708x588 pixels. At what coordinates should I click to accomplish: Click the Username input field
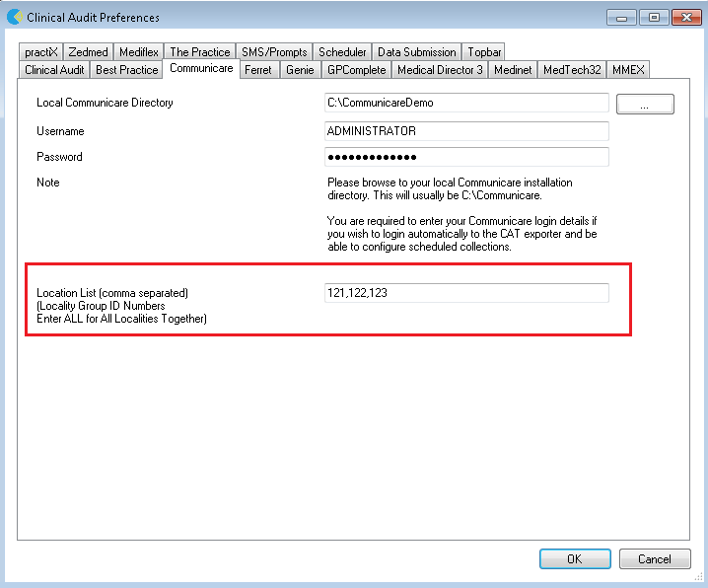pyautogui.click(x=466, y=131)
